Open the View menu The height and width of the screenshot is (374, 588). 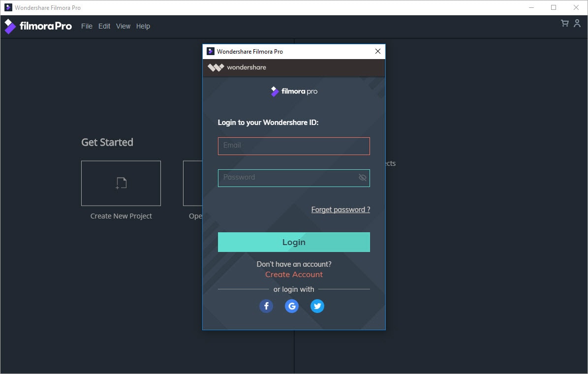coord(123,26)
